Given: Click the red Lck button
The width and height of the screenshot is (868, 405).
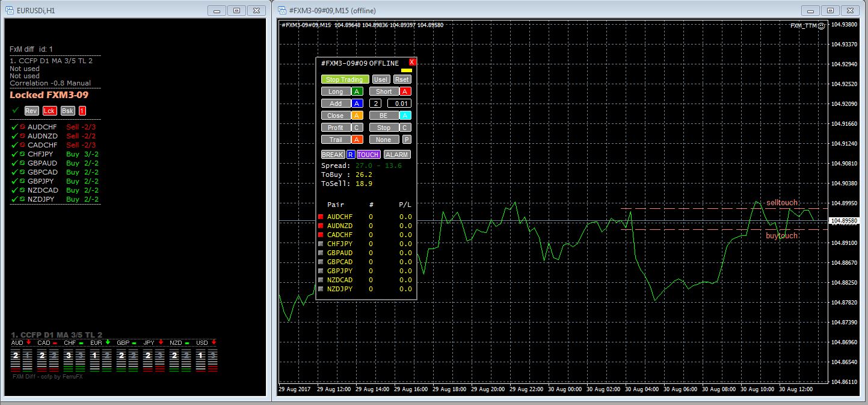Looking at the screenshot, I should tap(50, 111).
